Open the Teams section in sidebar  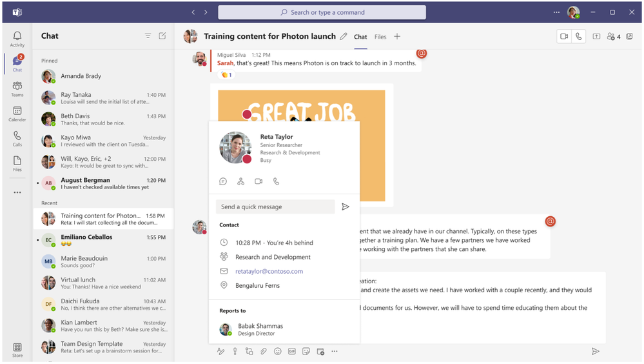click(17, 89)
